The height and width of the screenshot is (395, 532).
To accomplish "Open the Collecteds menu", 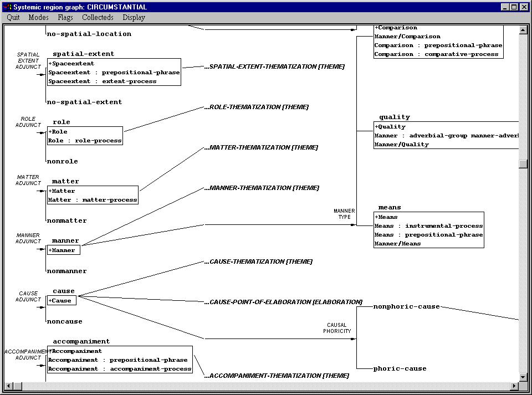I will point(98,17).
